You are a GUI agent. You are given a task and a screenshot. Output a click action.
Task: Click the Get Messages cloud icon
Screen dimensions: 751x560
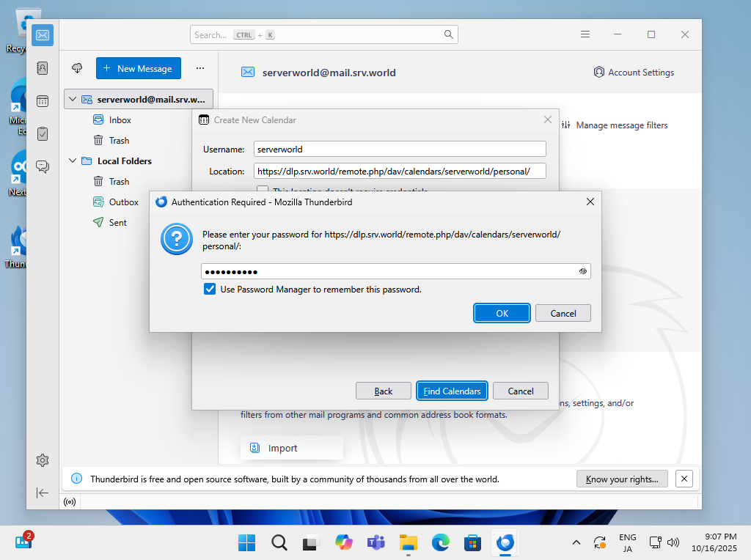(77, 68)
